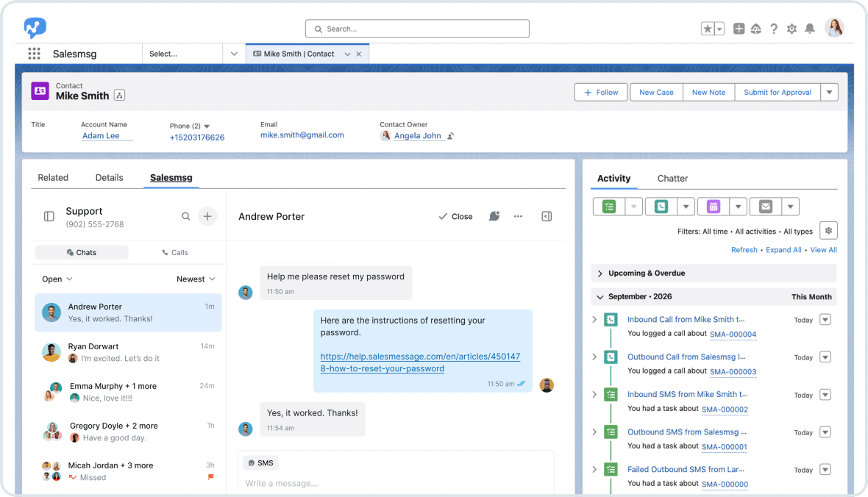The image size is (868, 497).
Task: Click the new email envelope activity icon
Action: (766, 207)
